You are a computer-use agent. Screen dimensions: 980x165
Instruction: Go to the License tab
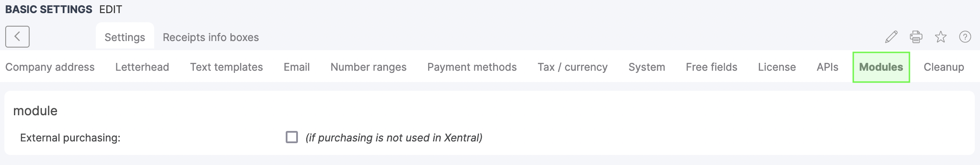click(777, 67)
